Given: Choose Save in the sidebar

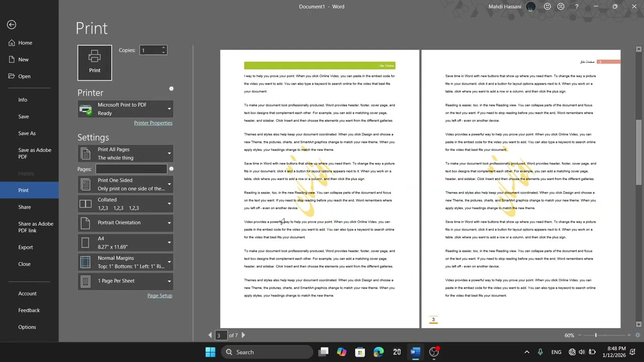Looking at the screenshot, I should [29, 117].
